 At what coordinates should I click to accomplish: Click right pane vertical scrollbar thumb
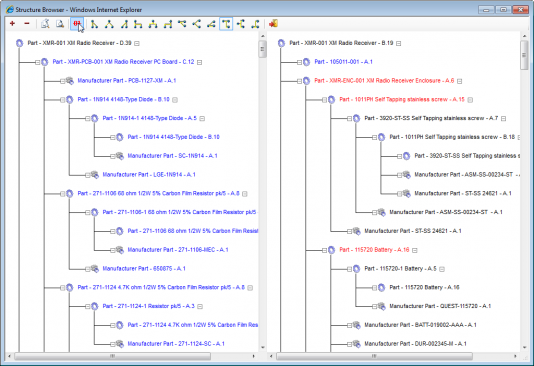pos(524,55)
